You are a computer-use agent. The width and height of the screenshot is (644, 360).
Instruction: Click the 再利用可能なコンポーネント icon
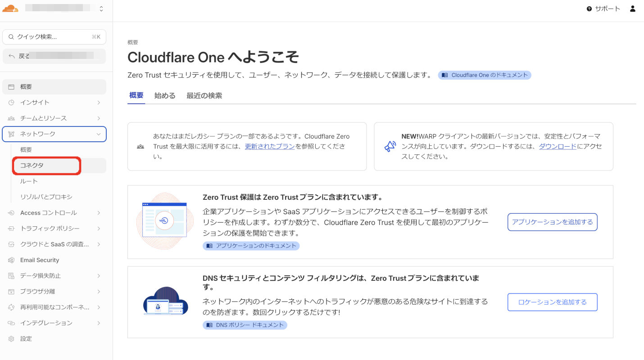click(11, 307)
